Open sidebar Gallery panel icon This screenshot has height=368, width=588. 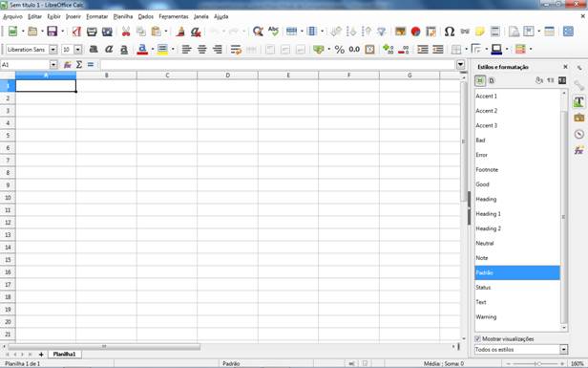[579, 118]
